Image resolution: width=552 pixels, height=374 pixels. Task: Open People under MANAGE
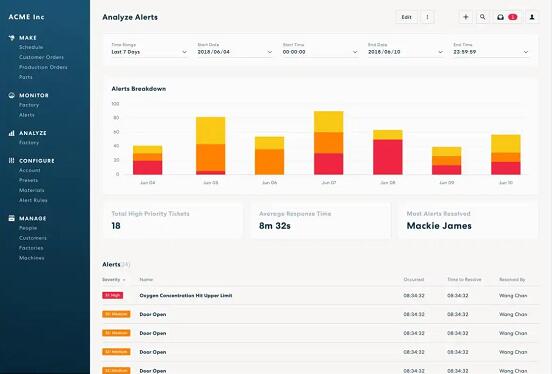tap(28, 228)
